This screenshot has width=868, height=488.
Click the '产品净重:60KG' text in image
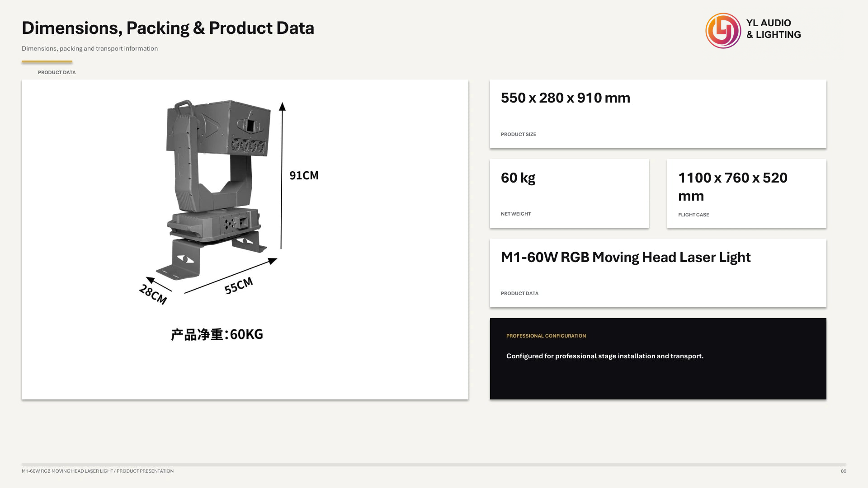(217, 334)
